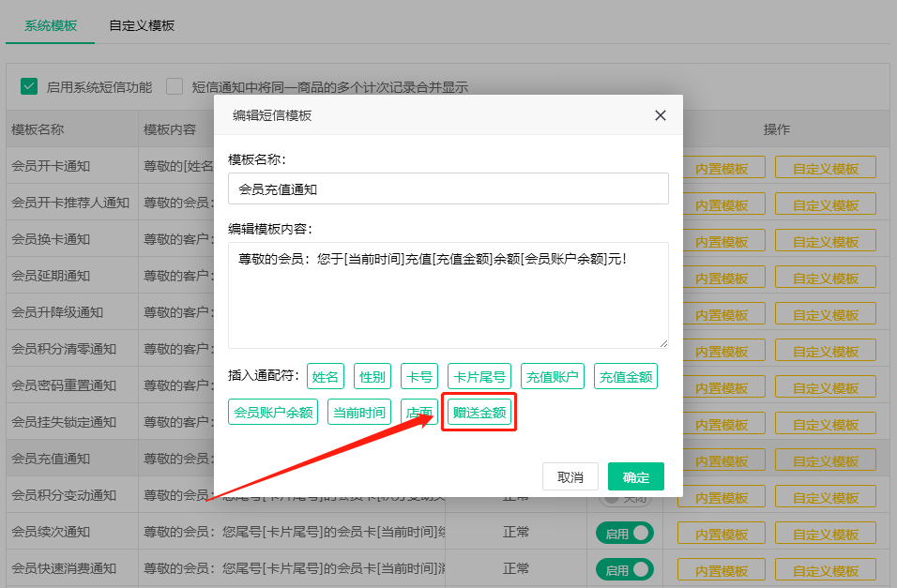
Task: Turn off the 会员快速消费通知 switch
Action: [x=625, y=569]
